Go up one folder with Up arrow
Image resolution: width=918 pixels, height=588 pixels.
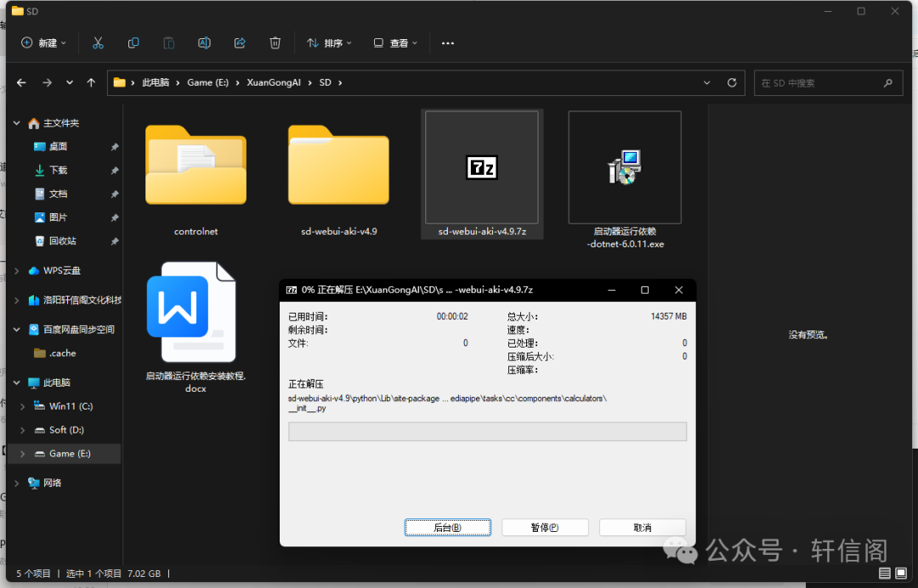click(91, 82)
